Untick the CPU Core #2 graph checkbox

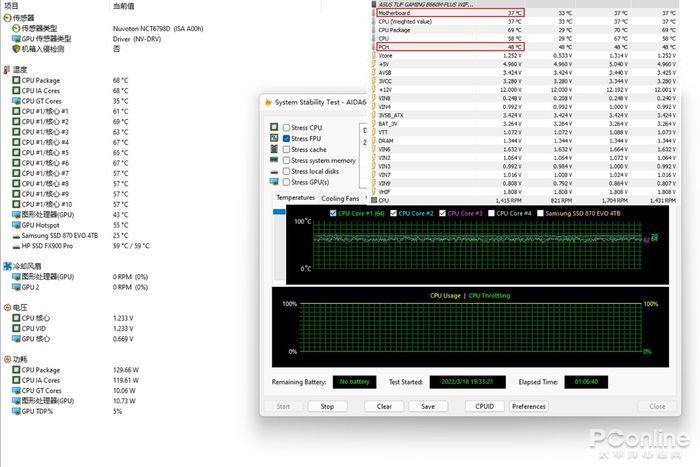click(393, 213)
